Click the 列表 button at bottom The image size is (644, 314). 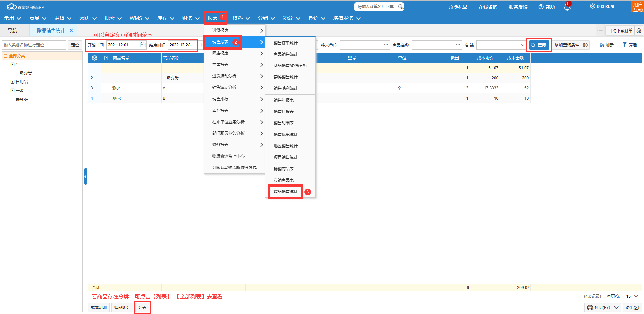coord(142,308)
